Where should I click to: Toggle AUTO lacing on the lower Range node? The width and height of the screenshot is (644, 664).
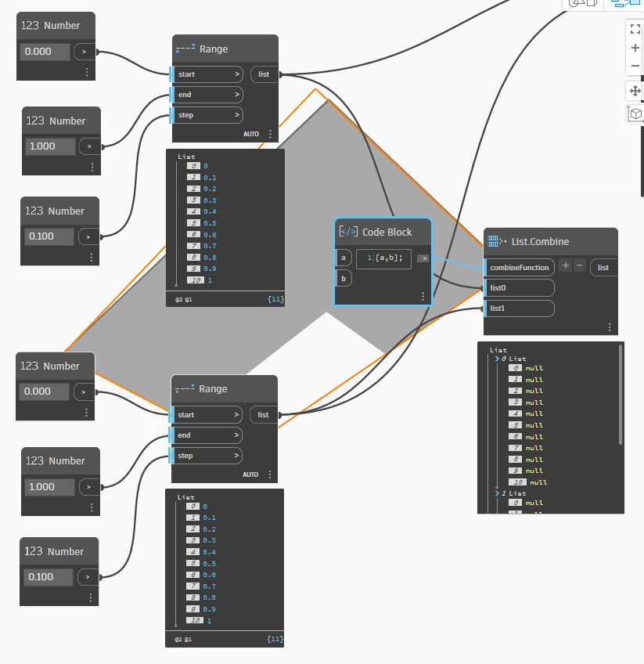(251, 474)
